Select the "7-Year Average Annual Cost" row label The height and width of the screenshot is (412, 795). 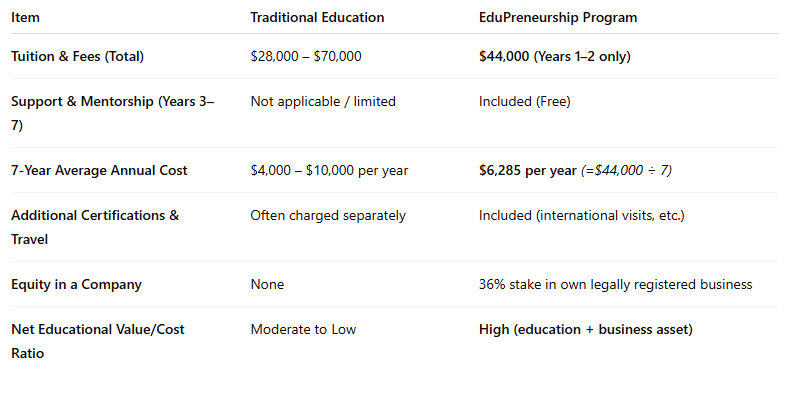pos(99,170)
